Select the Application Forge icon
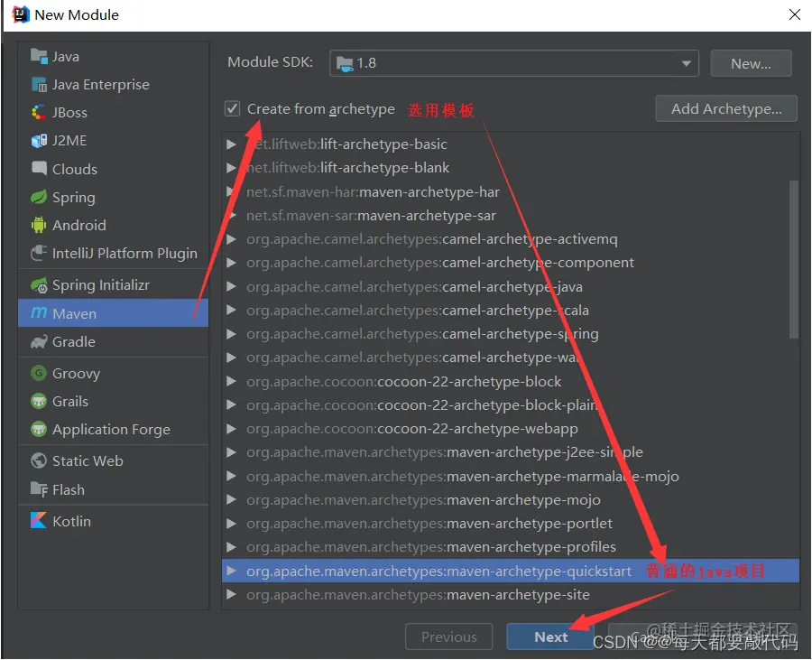Viewport: 812px width, 660px height. coord(39,429)
